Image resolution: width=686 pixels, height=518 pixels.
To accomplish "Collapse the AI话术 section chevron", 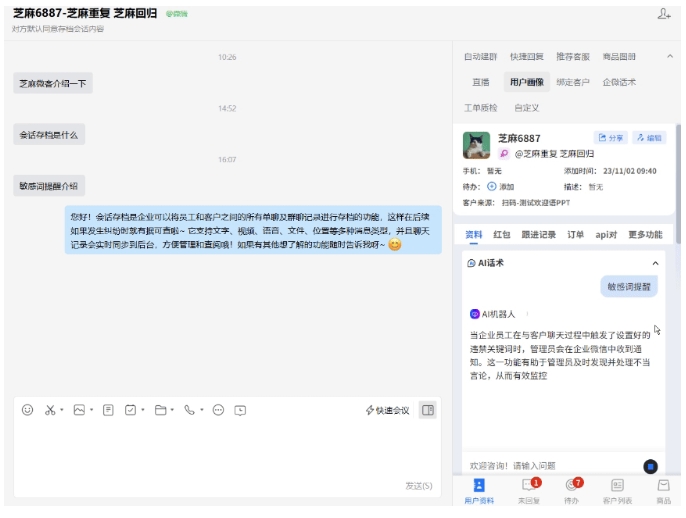I will (x=655, y=263).
